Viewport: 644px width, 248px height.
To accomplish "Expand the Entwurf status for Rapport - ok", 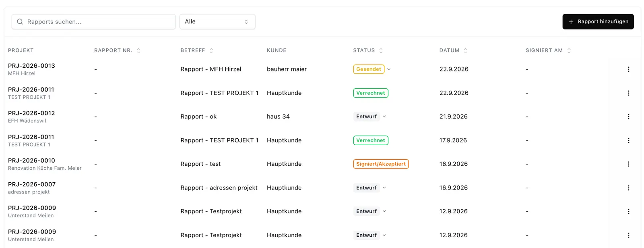I will [x=384, y=117].
